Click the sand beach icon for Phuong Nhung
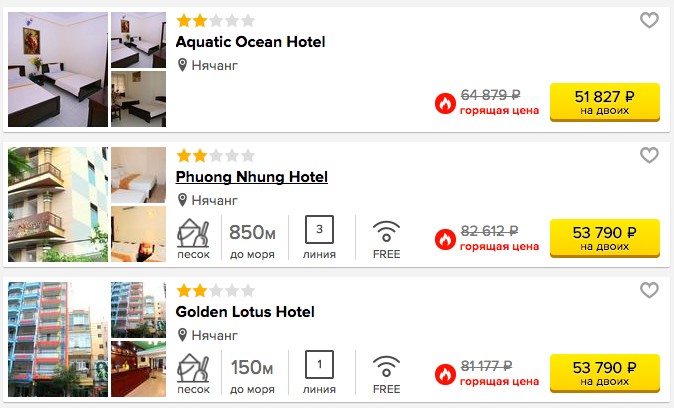Image resolution: width=674 pixels, height=408 pixels. point(193,233)
